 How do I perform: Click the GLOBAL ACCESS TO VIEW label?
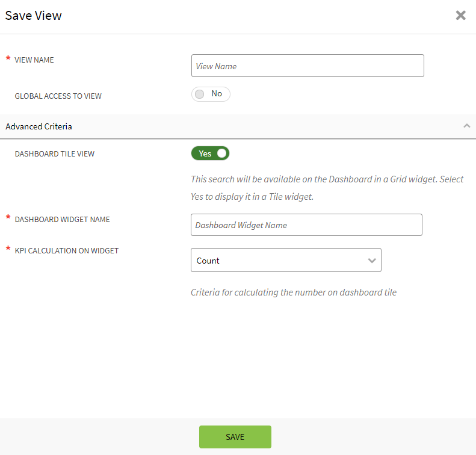click(58, 96)
